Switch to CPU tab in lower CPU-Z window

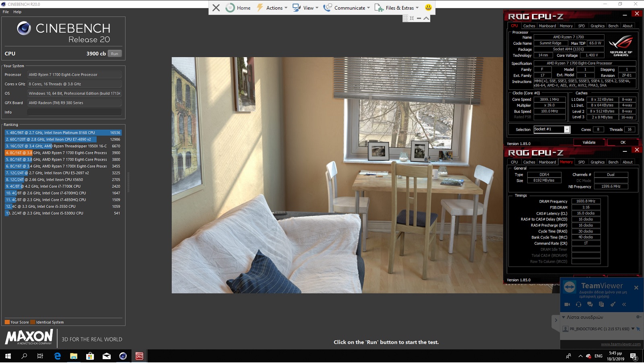(514, 162)
